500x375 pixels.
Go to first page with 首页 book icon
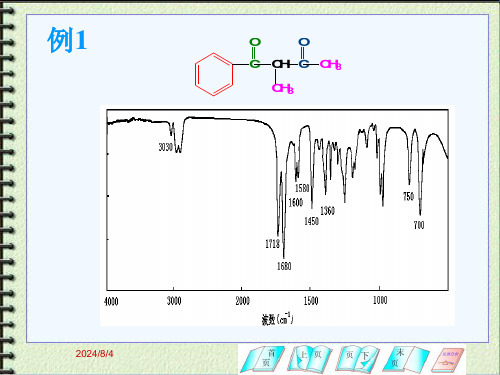[263, 359]
